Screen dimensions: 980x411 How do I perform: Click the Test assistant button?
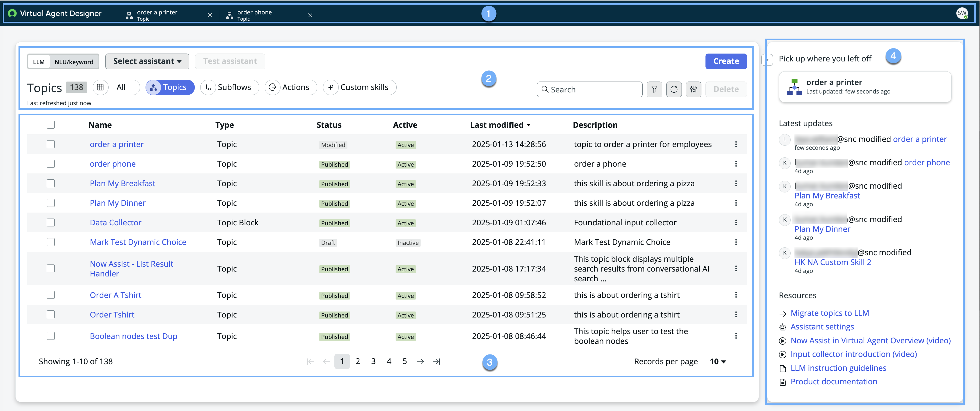[x=230, y=61]
